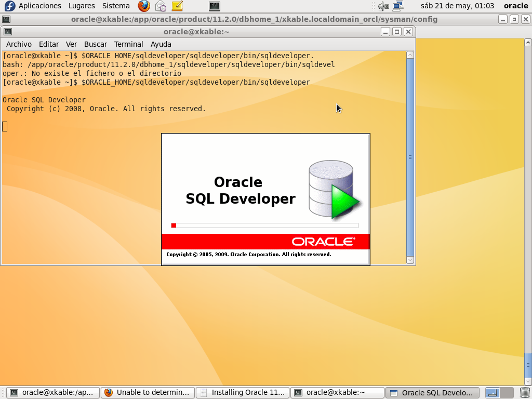Open the Terminal menu in terminal window
The height and width of the screenshot is (399, 532).
tap(129, 44)
